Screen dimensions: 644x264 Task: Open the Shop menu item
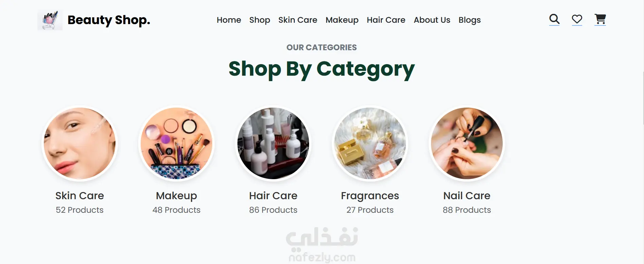(x=260, y=20)
